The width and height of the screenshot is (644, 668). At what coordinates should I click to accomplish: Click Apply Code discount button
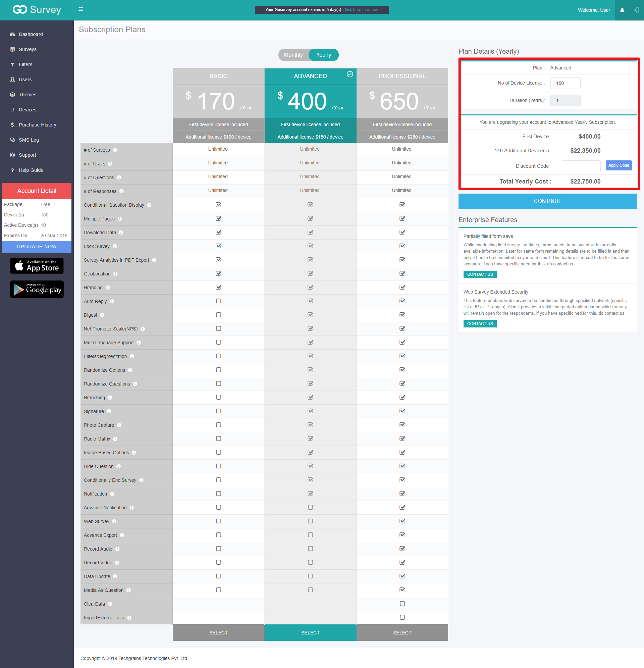tap(619, 165)
